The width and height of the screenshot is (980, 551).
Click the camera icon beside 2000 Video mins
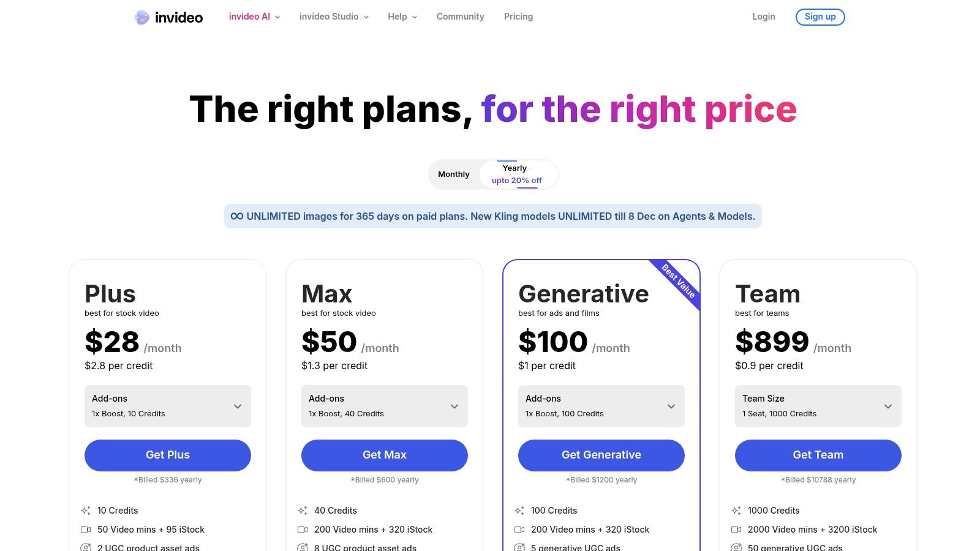pos(736,530)
